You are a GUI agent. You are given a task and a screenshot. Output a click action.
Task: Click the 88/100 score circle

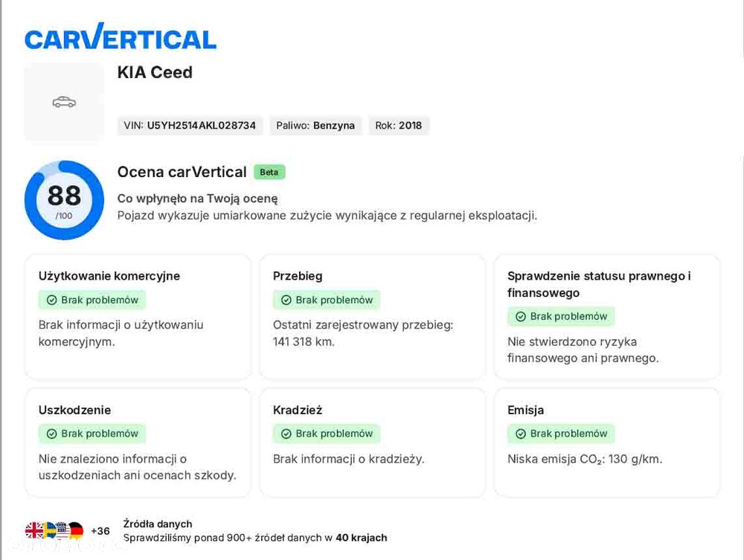[x=64, y=200]
